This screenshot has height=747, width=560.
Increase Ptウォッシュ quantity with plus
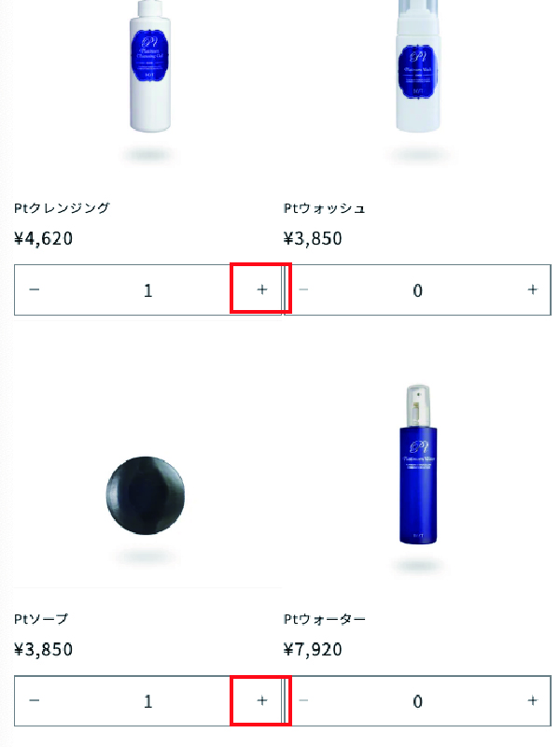pos(532,289)
